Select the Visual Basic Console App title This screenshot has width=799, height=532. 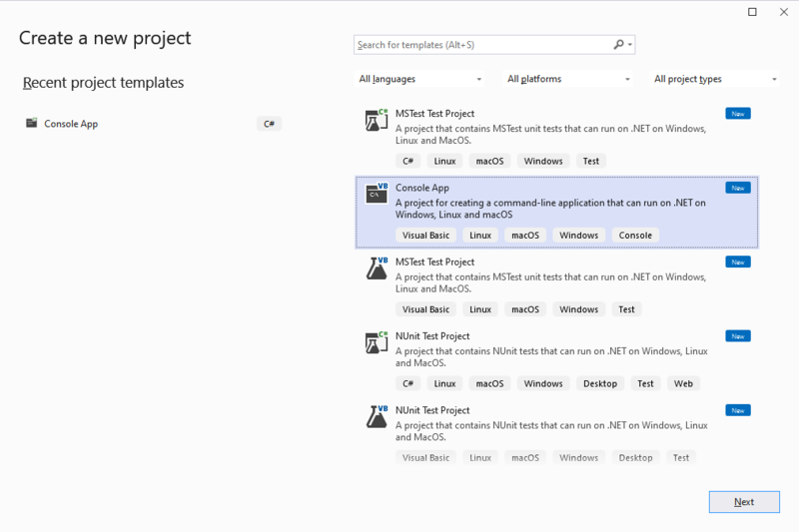pos(421,188)
